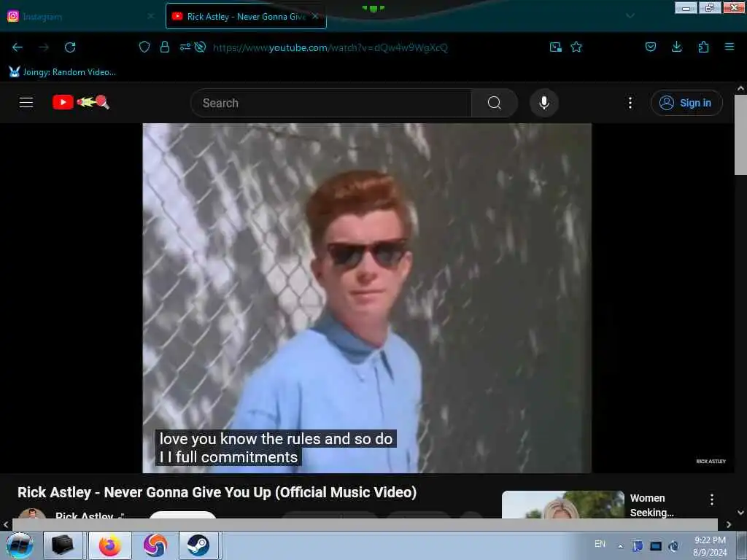The image size is (747, 560).
Task: Open the black box app on taskbar
Action: click(x=63, y=545)
